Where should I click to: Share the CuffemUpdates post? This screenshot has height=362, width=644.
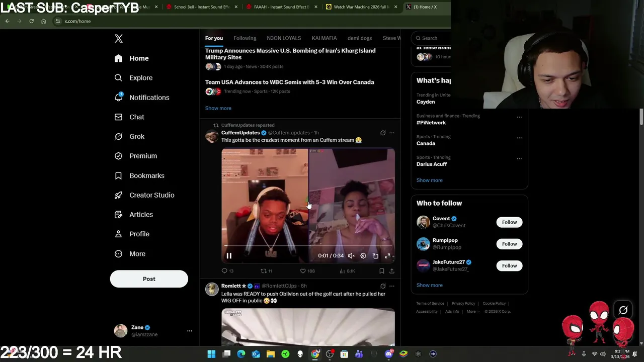tap(392, 271)
